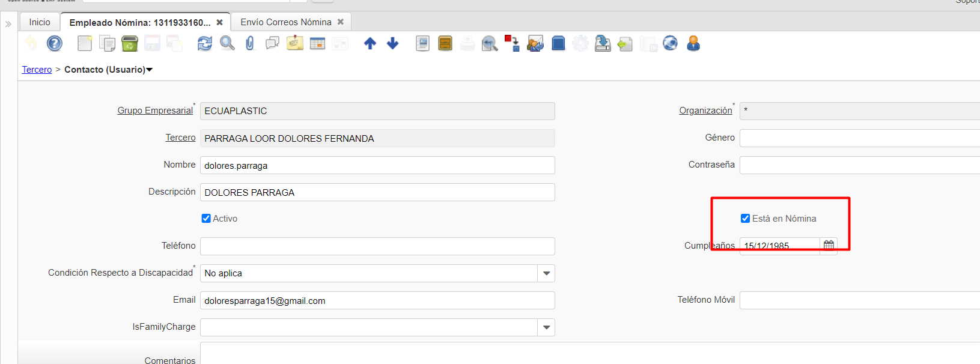Click into the Email input field

pyautogui.click(x=377, y=300)
